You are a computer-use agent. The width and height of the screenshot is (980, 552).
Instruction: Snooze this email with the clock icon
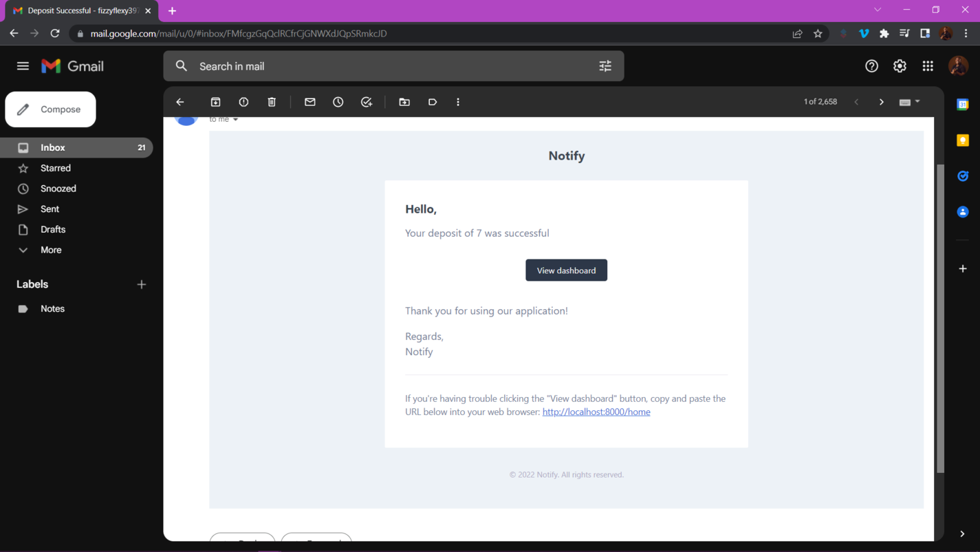click(338, 102)
